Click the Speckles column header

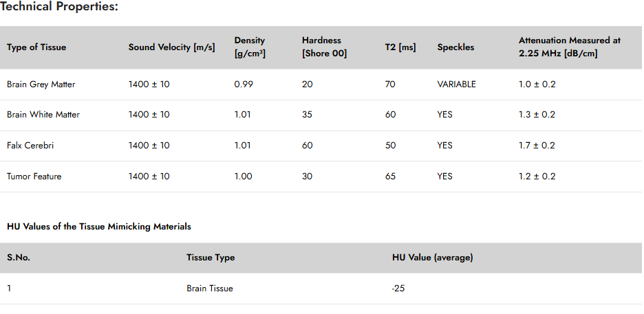(456, 47)
